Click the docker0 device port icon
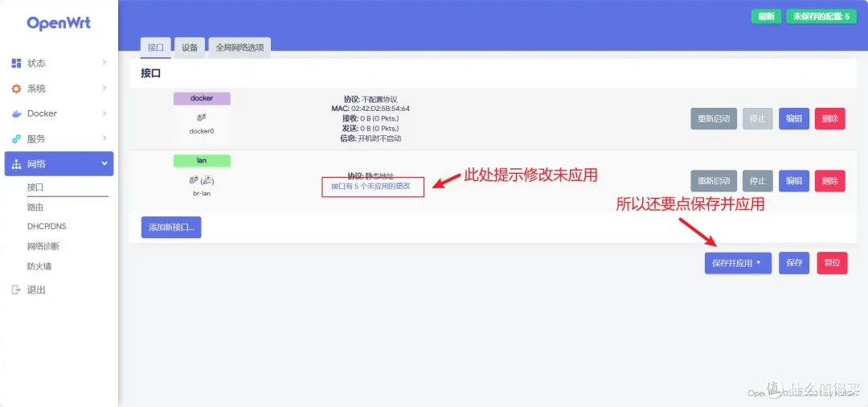The height and width of the screenshot is (407, 868). pyautogui.click(x=202, y=118)
